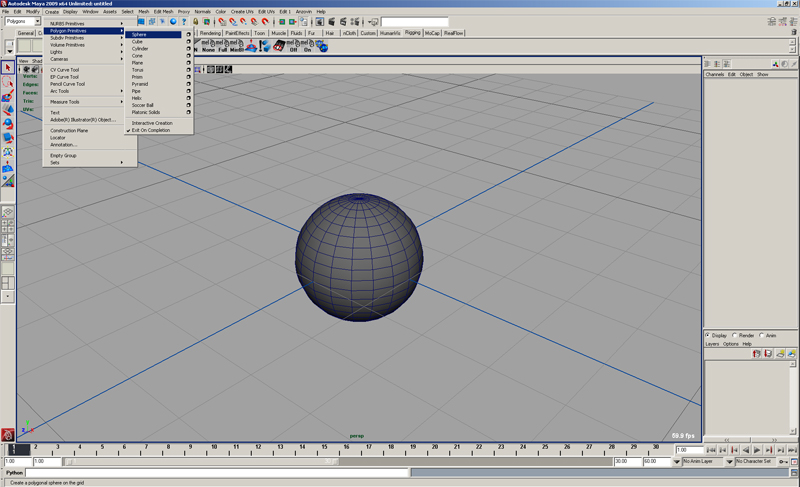Open options box next to Cube
Image resolution: width=800 pixels, height=487 pixels.
click(188, 42)
